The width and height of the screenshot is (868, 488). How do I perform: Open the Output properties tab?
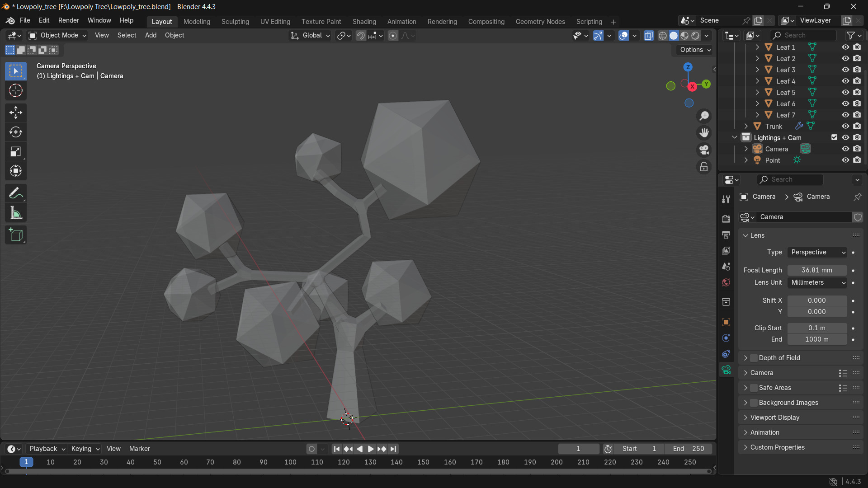click(x=726, y=235)
